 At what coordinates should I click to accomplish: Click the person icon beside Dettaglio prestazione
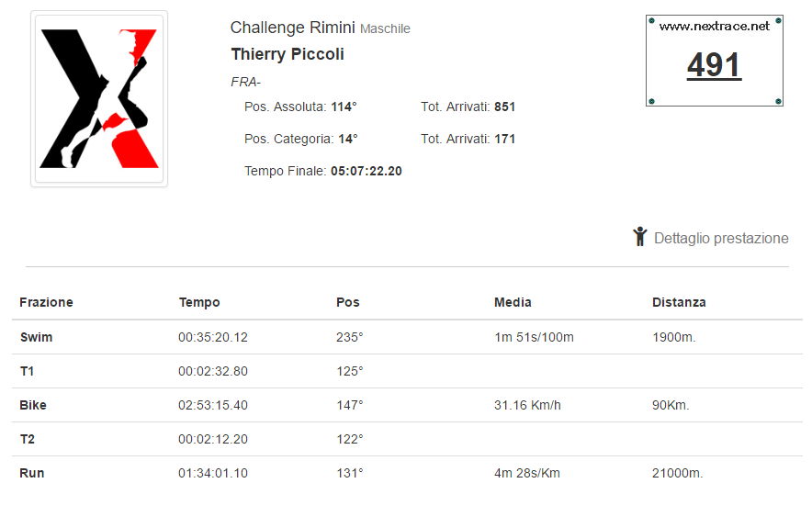[640, 237]
